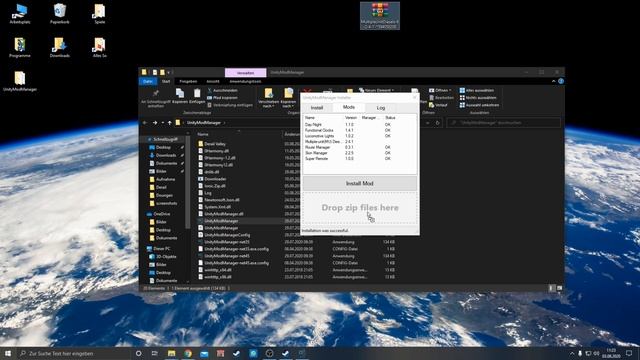Select Dieser PC in the navigation pane
This screenshot has width=640, height=360.
point(162,249)
